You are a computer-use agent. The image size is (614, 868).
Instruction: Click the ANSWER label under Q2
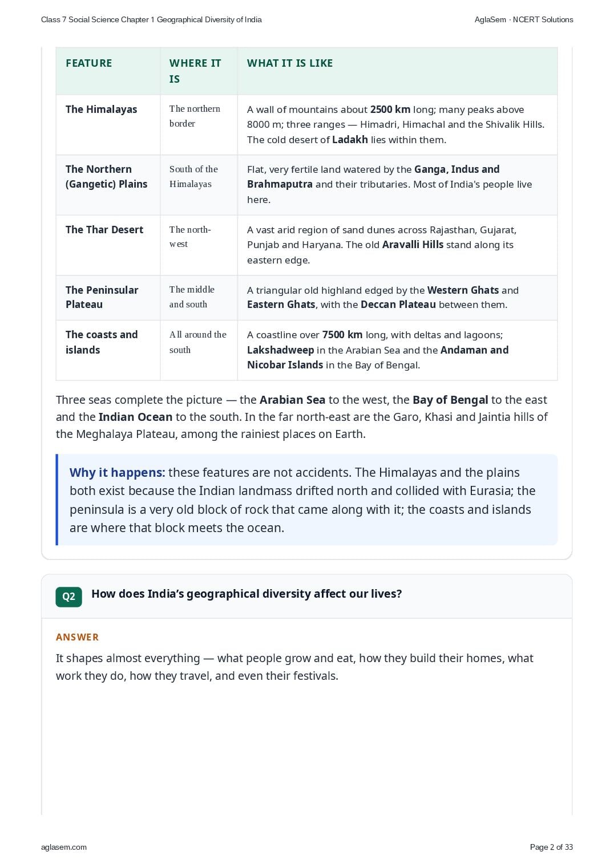coord(78,637)
